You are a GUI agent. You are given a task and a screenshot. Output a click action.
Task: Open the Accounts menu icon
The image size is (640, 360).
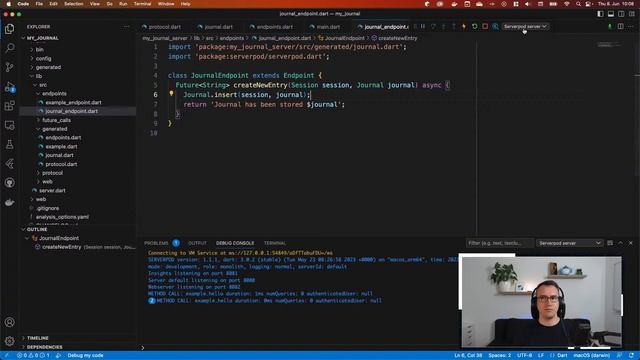tap(9, 322)
